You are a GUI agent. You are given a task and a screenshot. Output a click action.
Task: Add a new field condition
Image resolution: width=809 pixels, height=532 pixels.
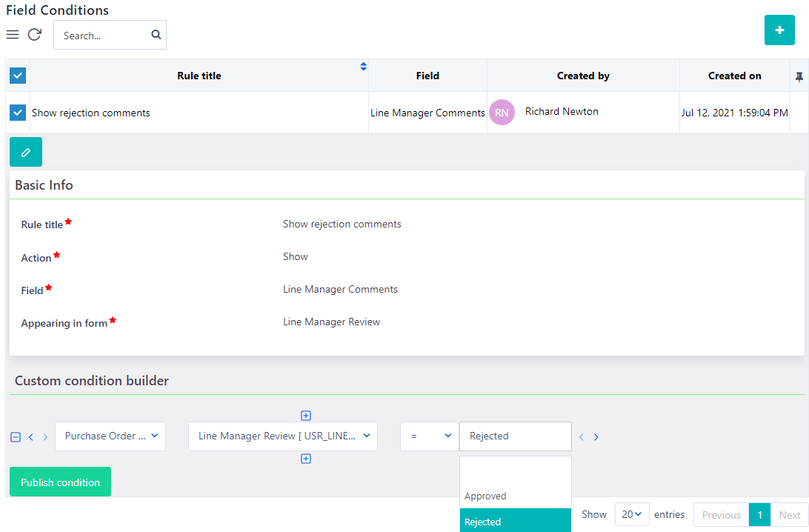[x=779, y=30]
